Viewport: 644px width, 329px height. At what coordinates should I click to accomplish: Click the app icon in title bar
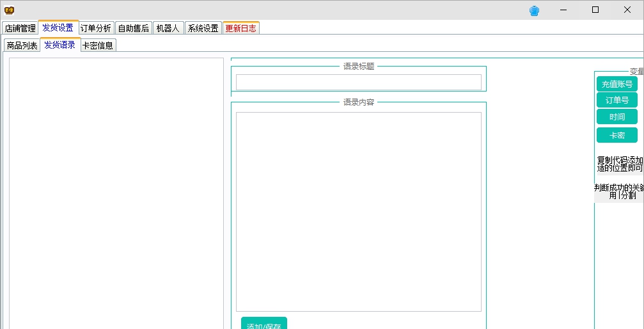point(9,10)
